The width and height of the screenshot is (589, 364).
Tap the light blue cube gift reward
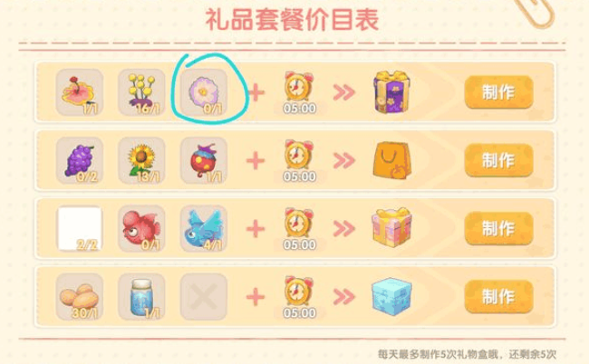click(391, 296)
